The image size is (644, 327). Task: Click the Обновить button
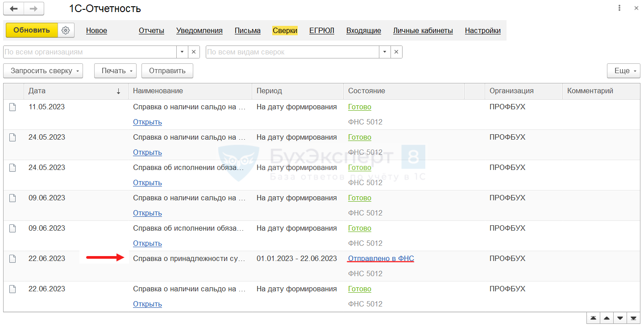click(32, 30)
